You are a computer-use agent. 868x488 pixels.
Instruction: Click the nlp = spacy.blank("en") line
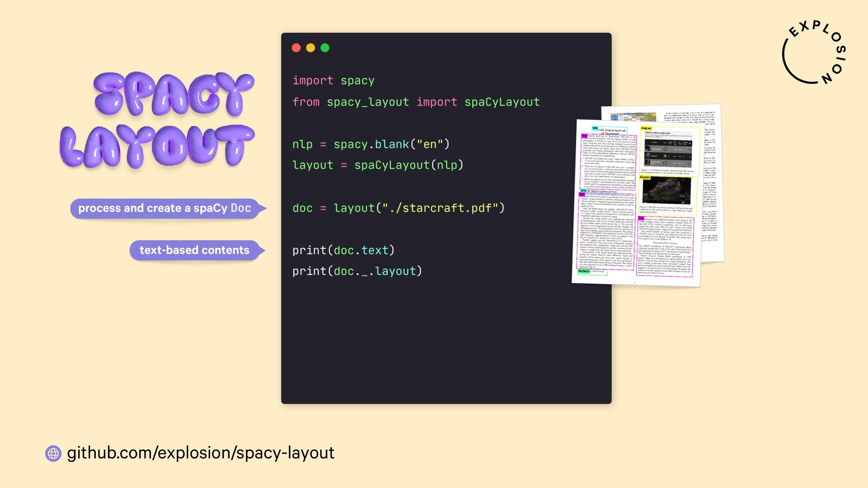[371, 145]
